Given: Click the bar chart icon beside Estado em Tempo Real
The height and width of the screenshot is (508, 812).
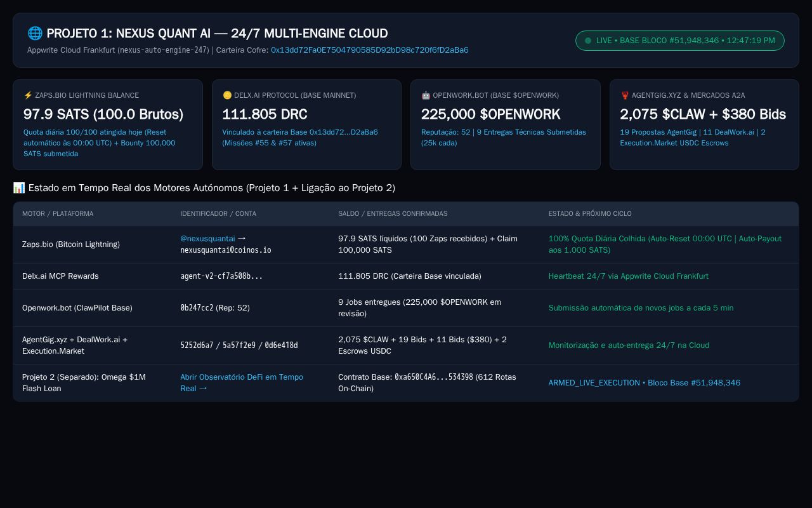Looking at the screenshot, I should coord(19,188).
